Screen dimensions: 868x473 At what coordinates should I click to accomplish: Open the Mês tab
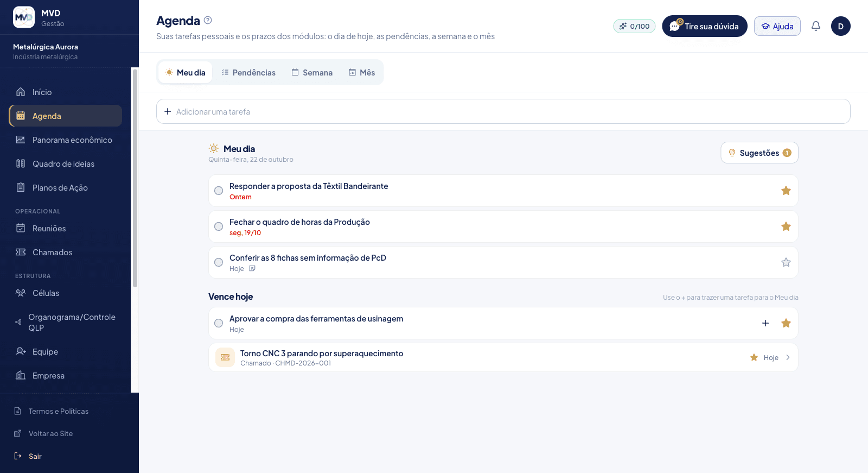(x=362, y=72)
